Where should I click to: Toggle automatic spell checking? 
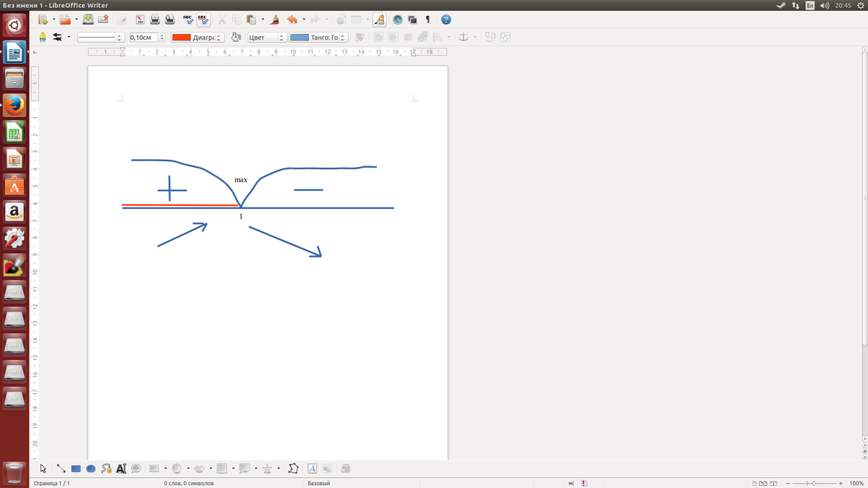click(x=203, y=20)
